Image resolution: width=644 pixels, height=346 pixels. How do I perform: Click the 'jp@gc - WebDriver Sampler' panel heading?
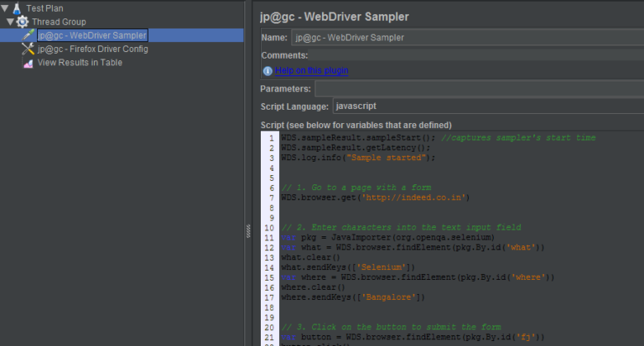(335, 17)
